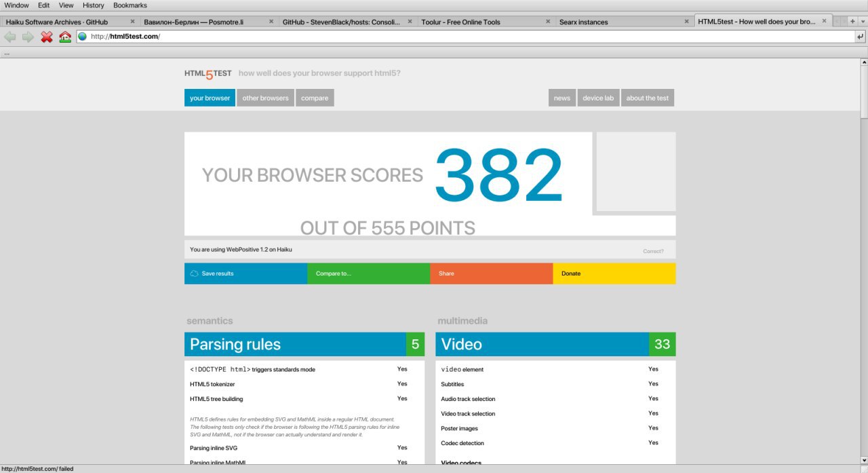Open the History menu
The width and height of the screenshot is (868, 473).
pyautogui.click(x=94, y=5)
